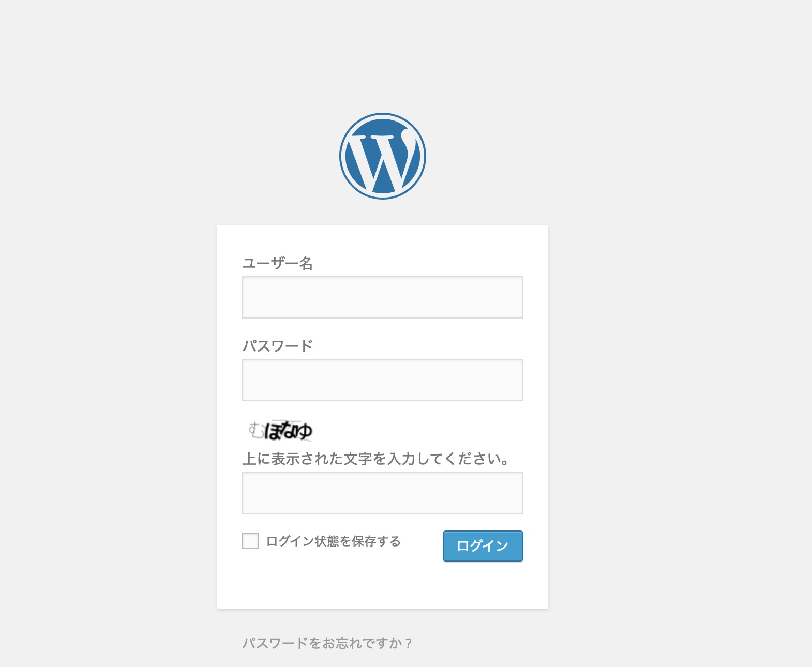
Task: Click the faint む character in captcha
Action: [x=255, y=430]
